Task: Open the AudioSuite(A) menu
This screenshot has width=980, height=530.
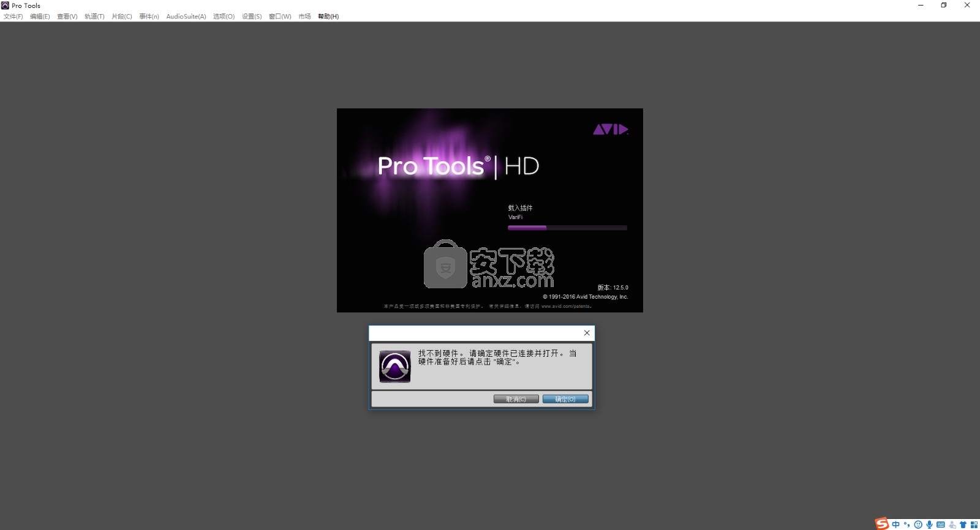Action: pyautogui.click(x=186, y=17)
